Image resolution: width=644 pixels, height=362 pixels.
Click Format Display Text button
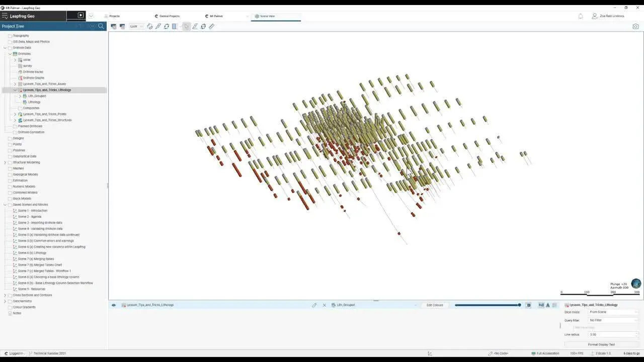point(601,344)
